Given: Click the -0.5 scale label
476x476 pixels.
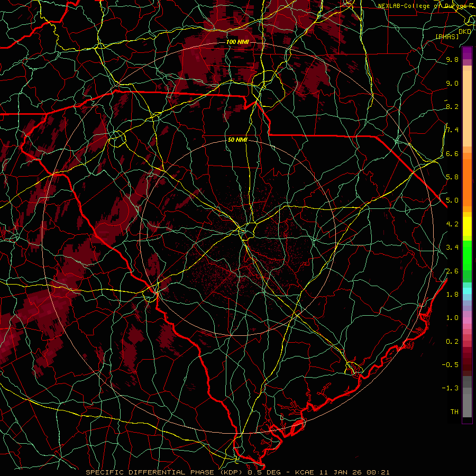Looking at the screenshot, I should point(450,365).
